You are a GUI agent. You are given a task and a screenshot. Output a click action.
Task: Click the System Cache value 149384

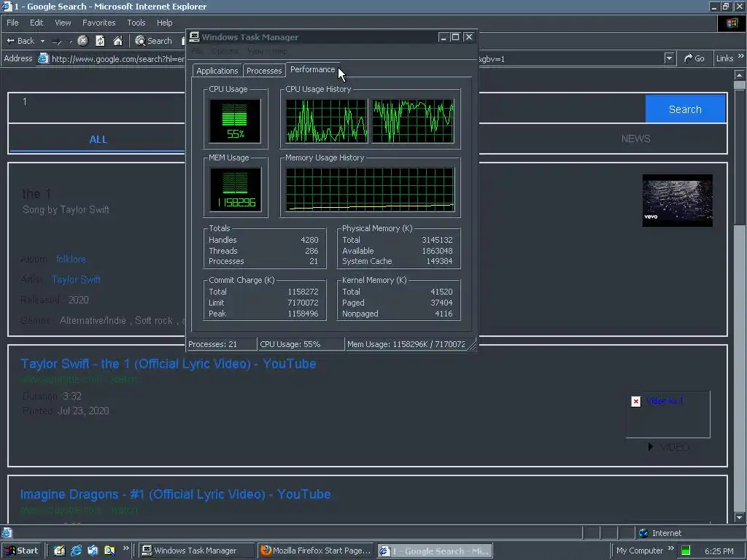pyautogui.click(x=439, y=262)
